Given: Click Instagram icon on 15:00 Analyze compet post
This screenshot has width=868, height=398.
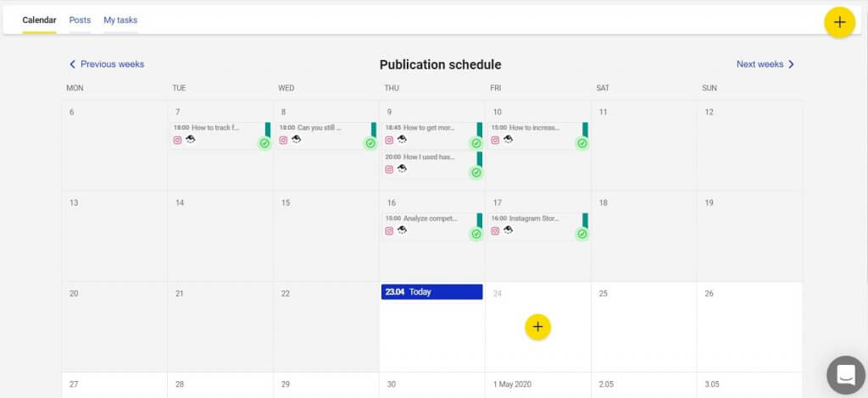Looking at the screenshot, I should pos(389,231).
